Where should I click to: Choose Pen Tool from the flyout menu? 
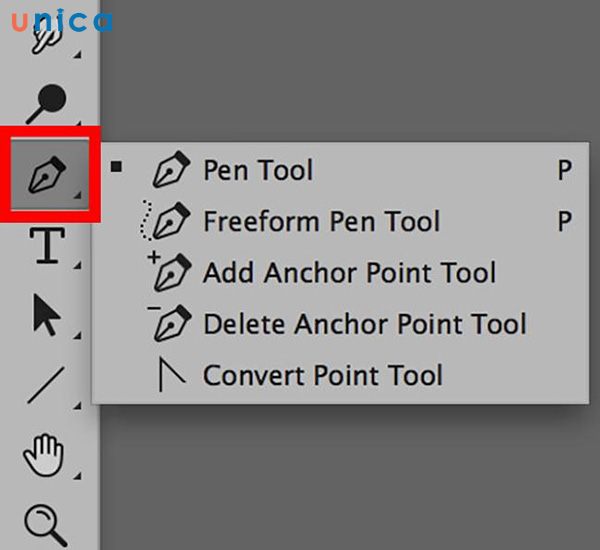click(x=258, y=171)
